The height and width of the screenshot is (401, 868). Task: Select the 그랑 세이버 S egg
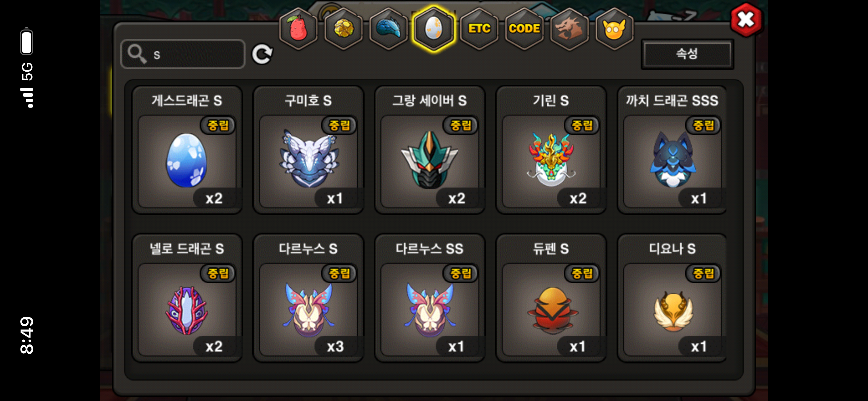tap(430, 150)
